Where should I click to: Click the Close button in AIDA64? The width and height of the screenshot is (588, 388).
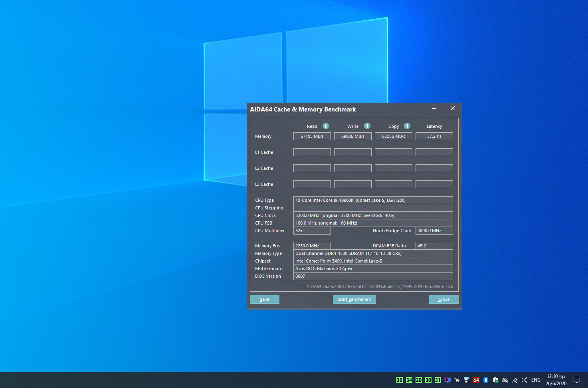444,299
